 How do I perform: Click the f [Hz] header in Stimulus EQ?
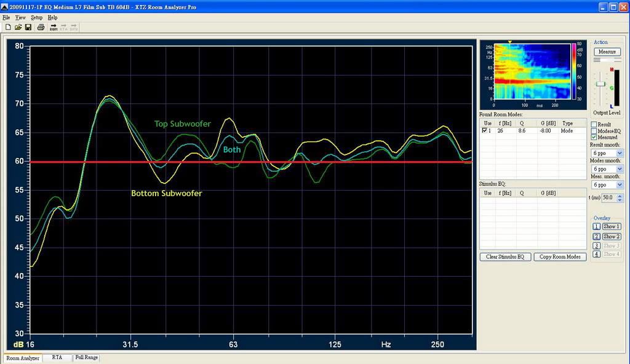504,193
